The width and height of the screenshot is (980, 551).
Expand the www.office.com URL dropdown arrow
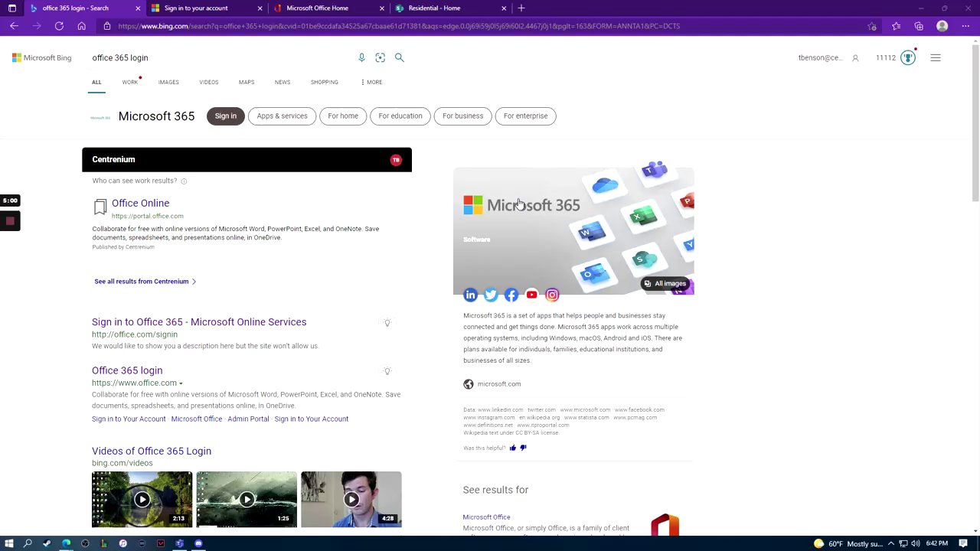tap(181, 383)
